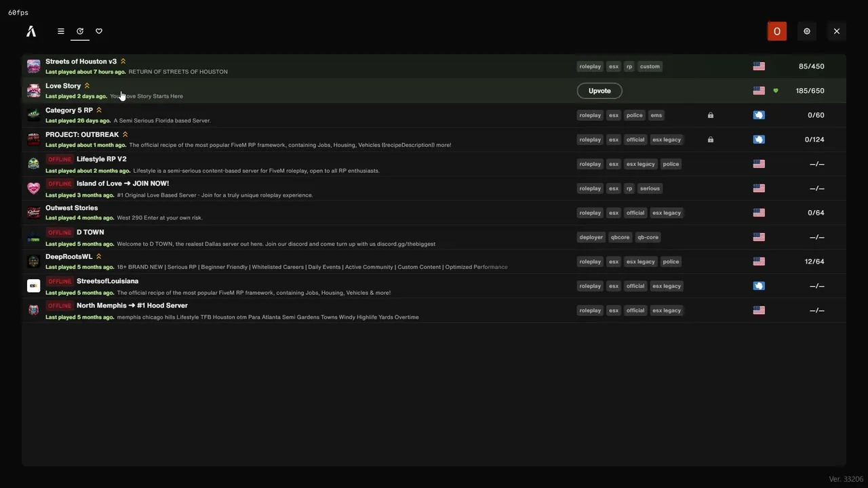
Task: Select the police tag on DeepRootsWL row
Action: (x=671, y=262)
